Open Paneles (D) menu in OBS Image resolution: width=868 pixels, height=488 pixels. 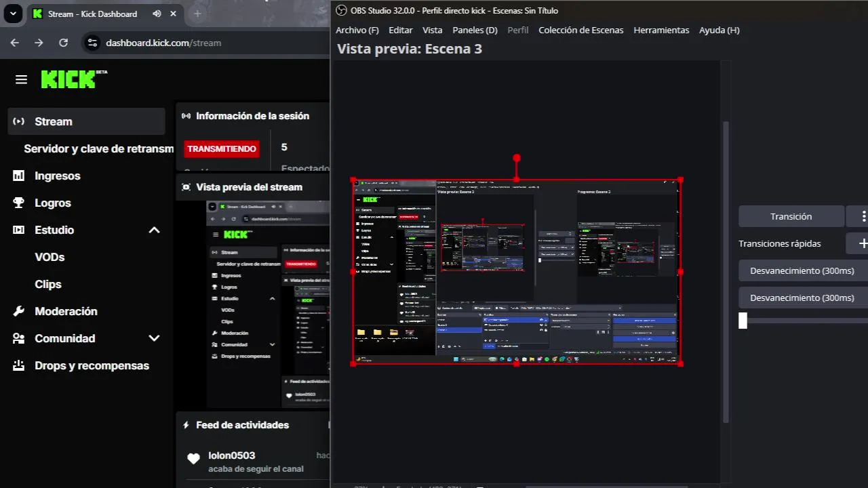point(475,30)
